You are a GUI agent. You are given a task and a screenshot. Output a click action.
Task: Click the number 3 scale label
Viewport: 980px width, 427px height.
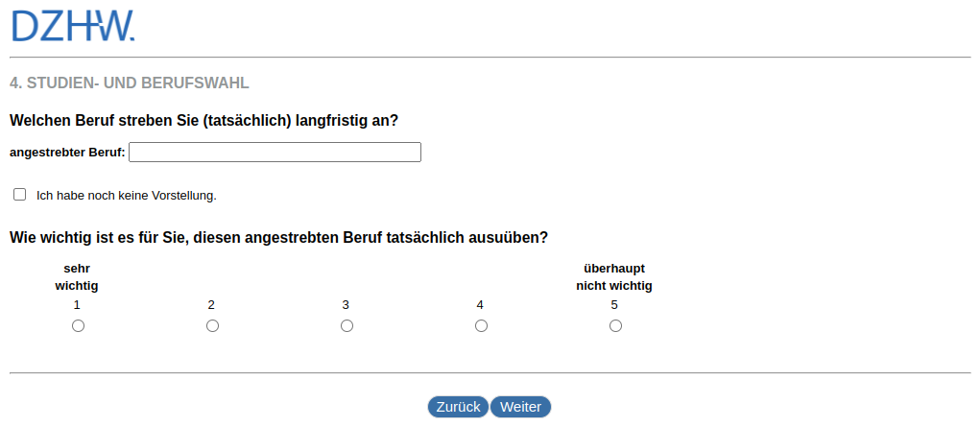pos(346,305)
